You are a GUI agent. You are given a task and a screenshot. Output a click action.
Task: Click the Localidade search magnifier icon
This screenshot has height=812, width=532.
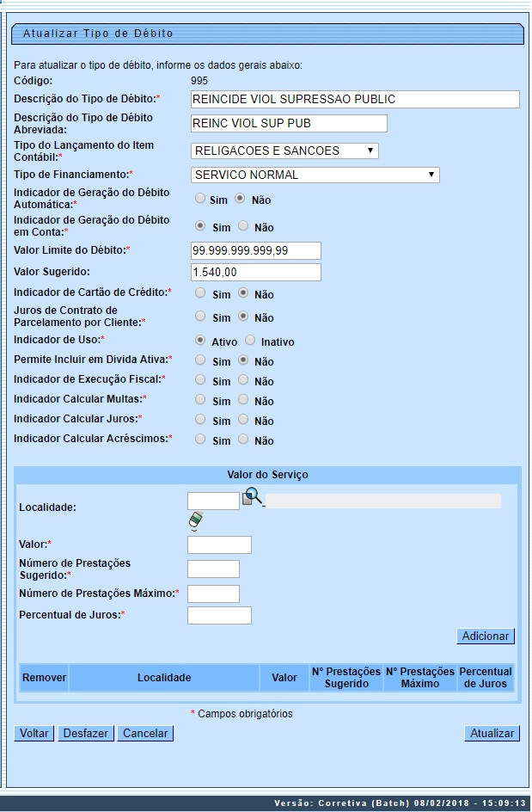point(253,496)
